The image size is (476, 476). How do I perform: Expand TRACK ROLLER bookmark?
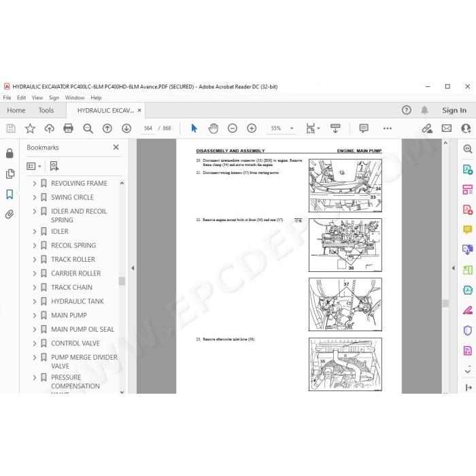coord(34,260)
